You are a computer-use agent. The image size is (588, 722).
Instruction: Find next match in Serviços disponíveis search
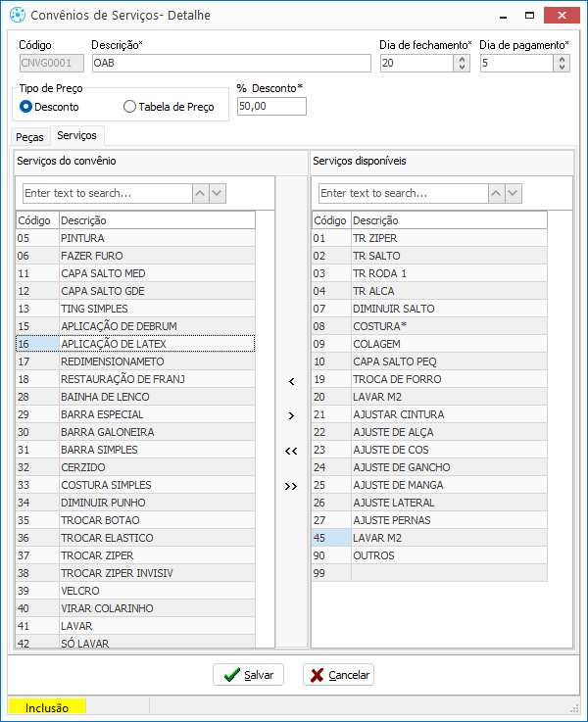pyautogui.click(x=513, y=193)
